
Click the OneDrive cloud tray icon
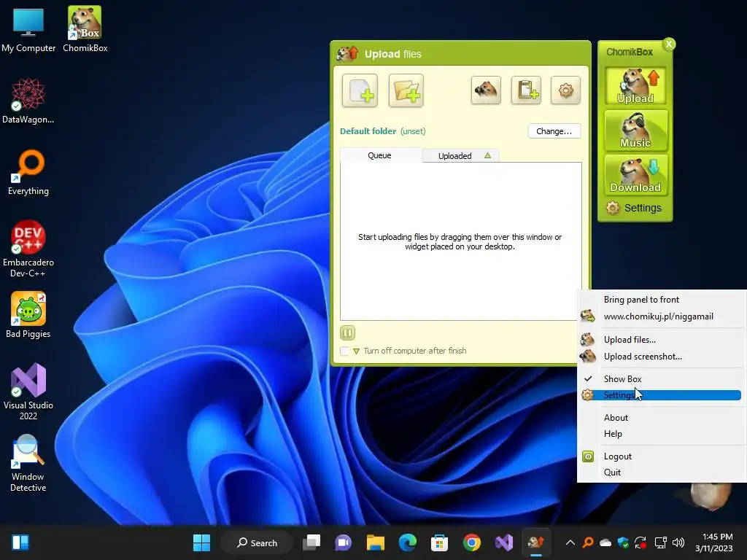tap(605, 542)
